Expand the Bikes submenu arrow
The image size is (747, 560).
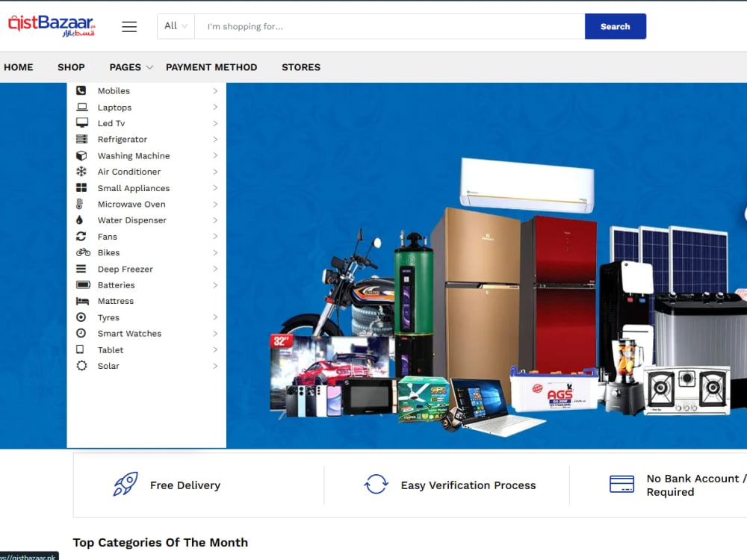click(215, 253)
